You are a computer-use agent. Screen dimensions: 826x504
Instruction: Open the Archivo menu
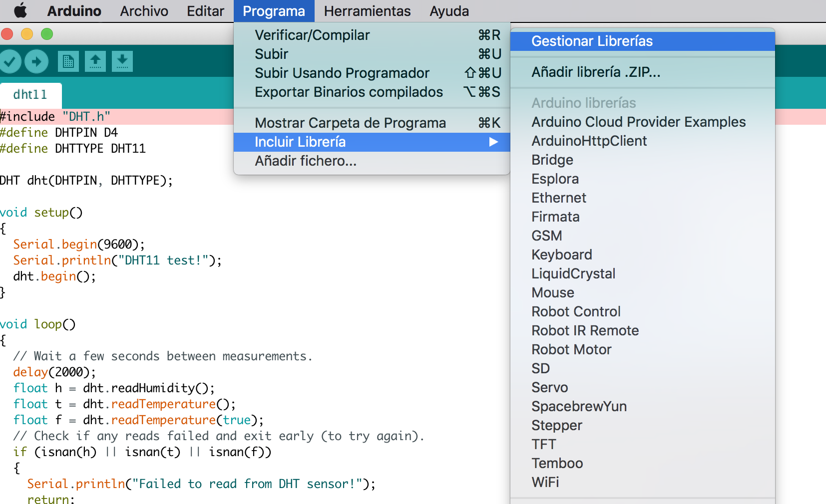pos(144,11)
